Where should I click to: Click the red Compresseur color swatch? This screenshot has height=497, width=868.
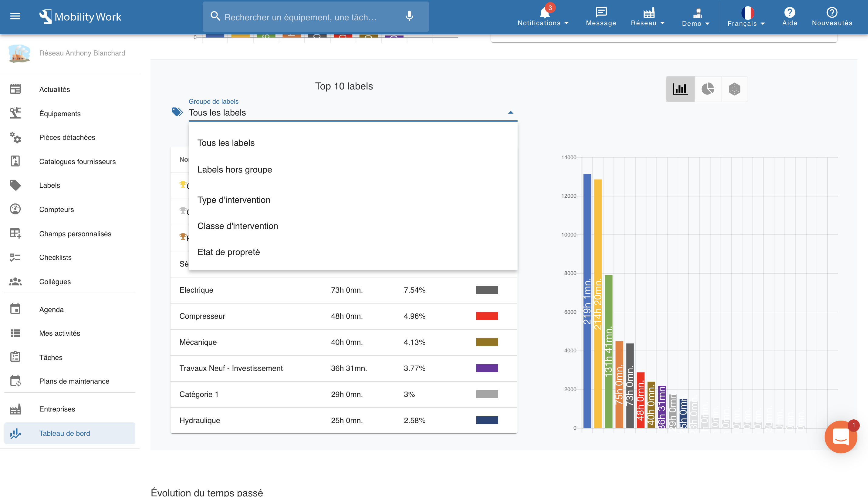487,316
